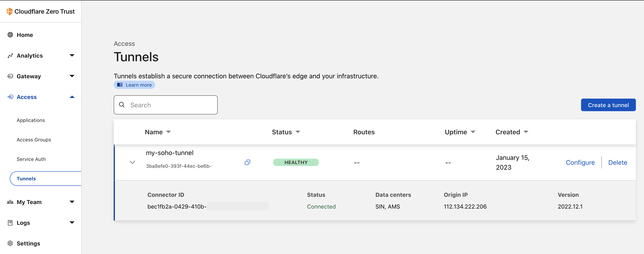Click the tunnel ID 3ba8efe0-393f-44ec-be6b-
The image size is (644, 254).
[179, 166]
